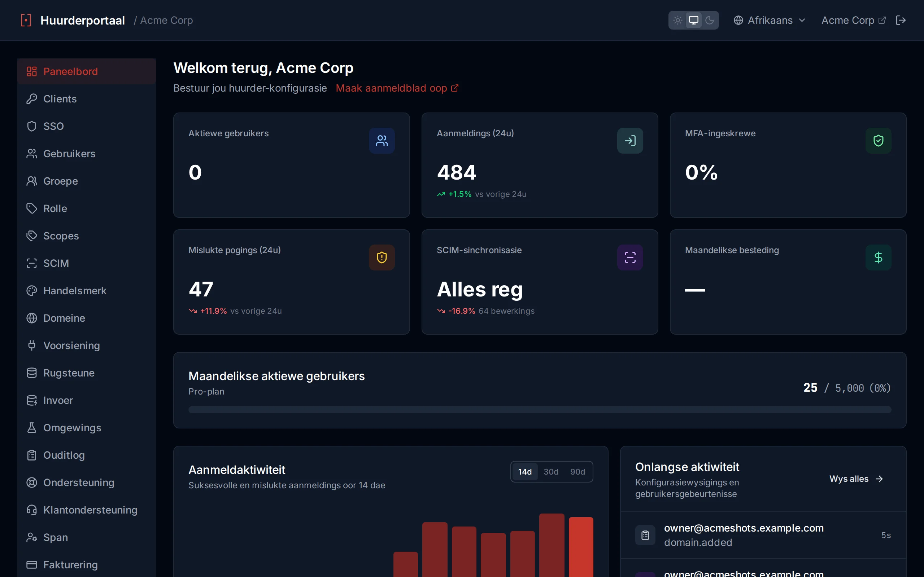Select the system monitor theme option
Viewport: 924px width, 577px height.
click(694, 20)
